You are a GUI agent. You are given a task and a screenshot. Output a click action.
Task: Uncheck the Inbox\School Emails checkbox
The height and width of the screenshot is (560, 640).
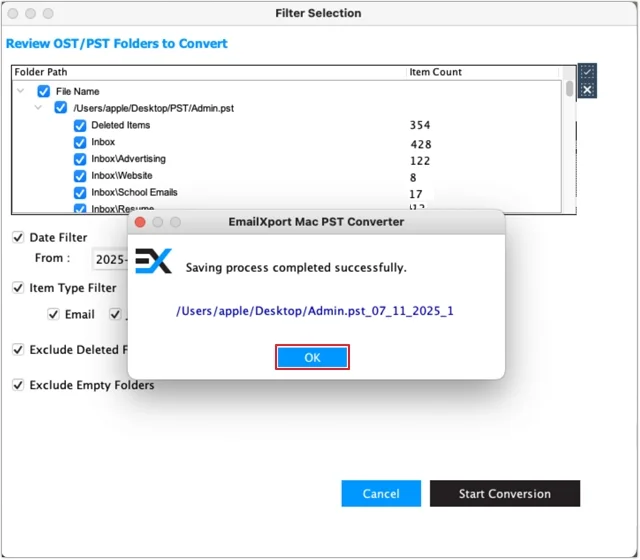(80, 192)
